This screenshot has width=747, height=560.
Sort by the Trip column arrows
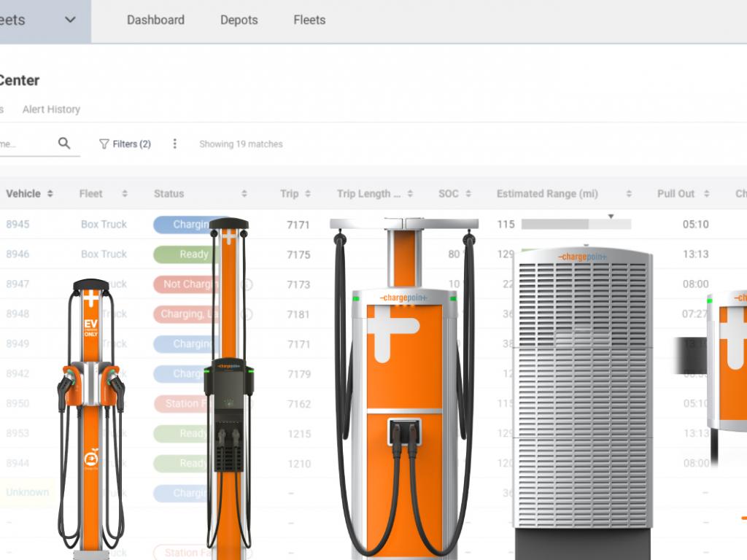coord(308,194)
